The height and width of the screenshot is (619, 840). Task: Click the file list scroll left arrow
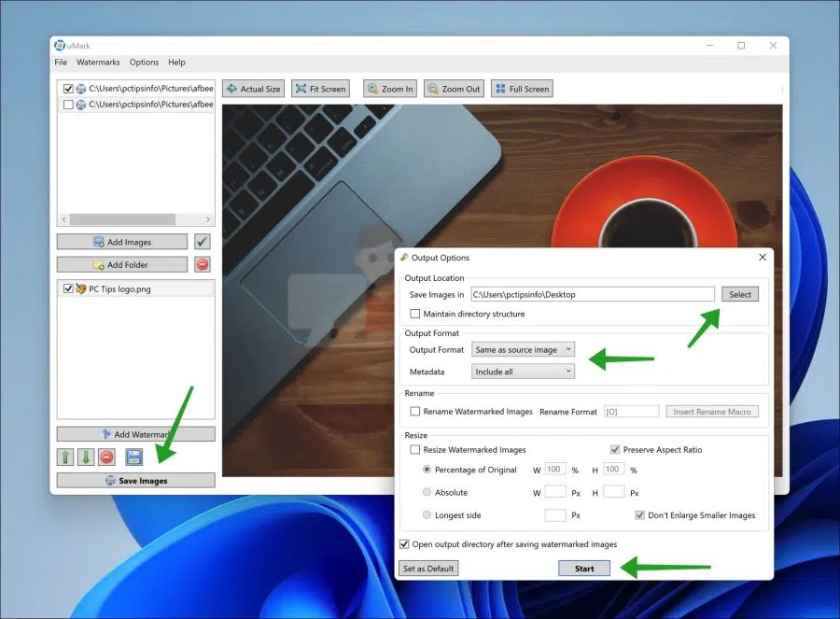[63, 219]
